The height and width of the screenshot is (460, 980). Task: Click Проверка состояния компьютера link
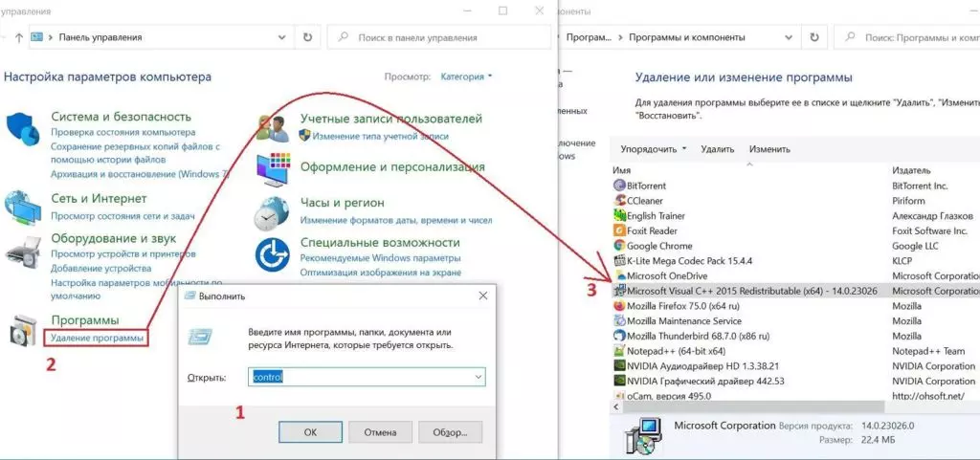pyautogui.click(x=123, y=132)
